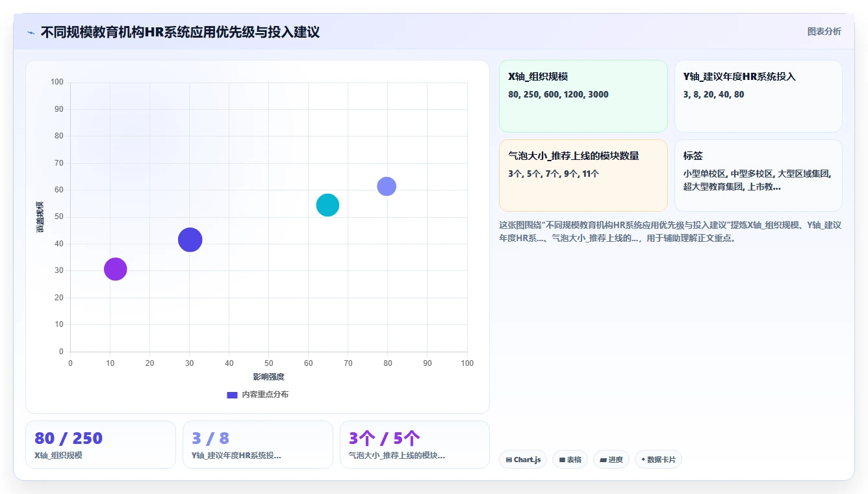Click the Chart.js tag chip
The image size is (868, 494).
[523, 460]
